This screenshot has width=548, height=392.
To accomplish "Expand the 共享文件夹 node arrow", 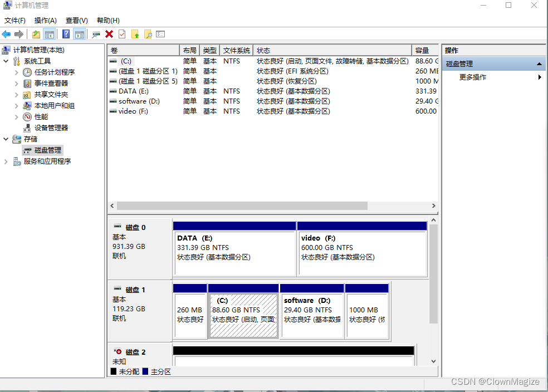I will click(x=16, y=95).
